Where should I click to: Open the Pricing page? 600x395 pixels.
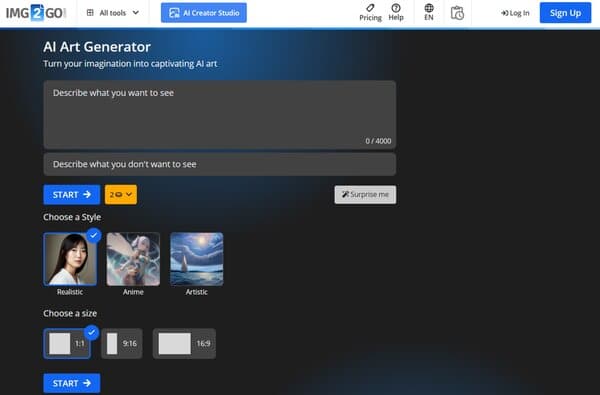point(370,13)
